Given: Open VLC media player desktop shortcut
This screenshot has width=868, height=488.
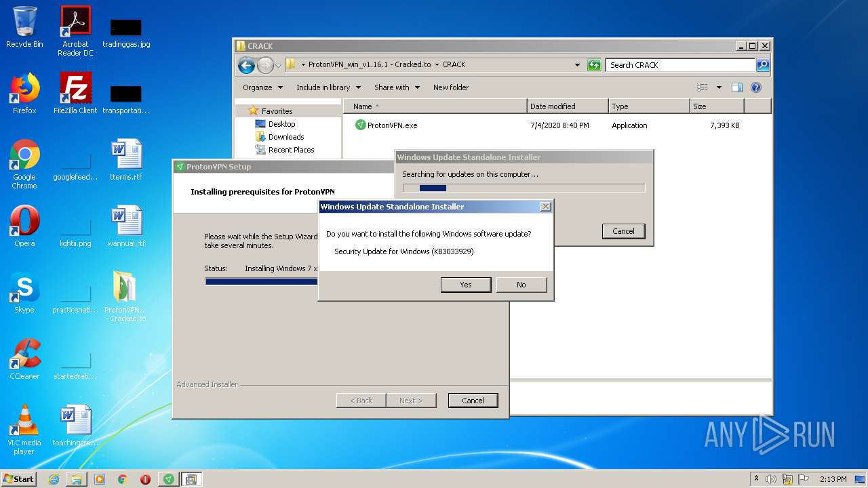Looking at the screenshot, I should coord(24,430).
